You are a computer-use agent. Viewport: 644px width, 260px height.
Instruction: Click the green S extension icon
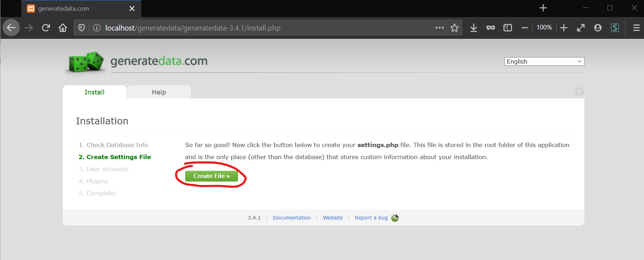click(615, 28)
